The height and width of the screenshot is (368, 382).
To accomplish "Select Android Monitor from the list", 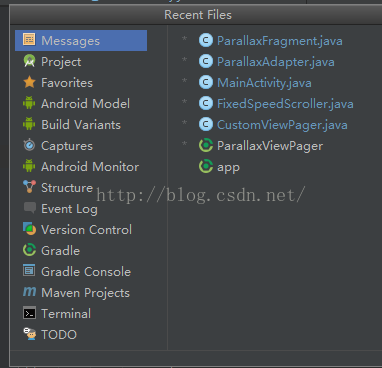I will click(x=81, y=167).
